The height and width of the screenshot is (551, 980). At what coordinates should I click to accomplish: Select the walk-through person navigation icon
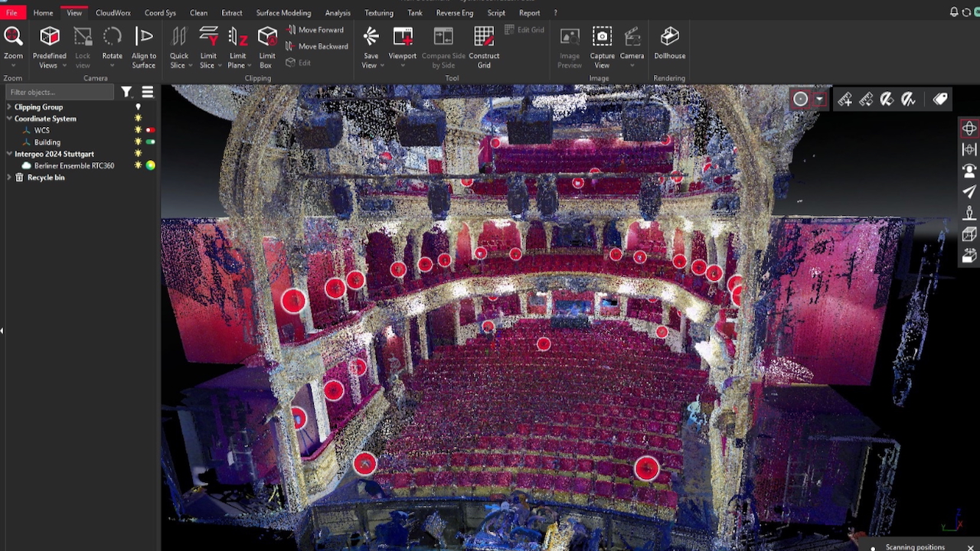tap(969, 213)
